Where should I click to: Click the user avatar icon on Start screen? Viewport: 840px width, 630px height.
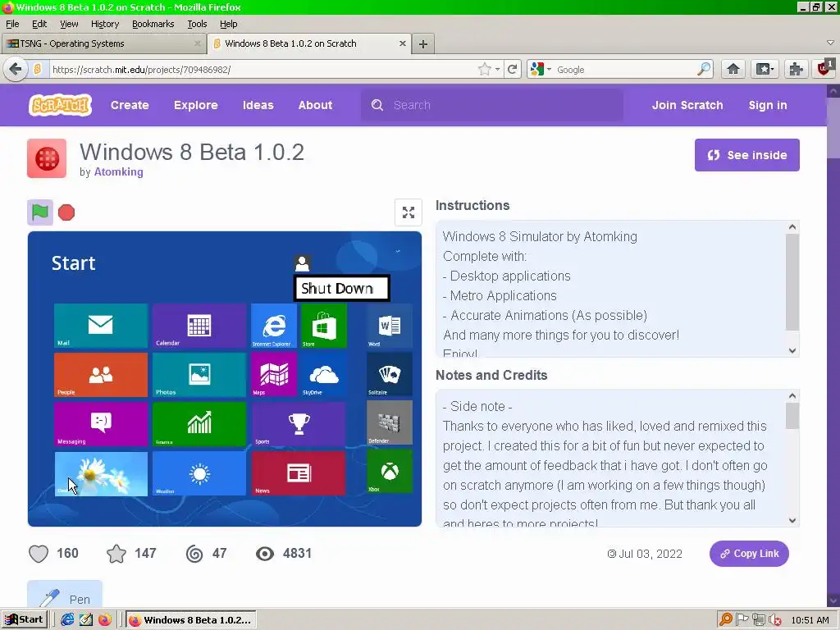pyautogui.click(x=302, y=263)
